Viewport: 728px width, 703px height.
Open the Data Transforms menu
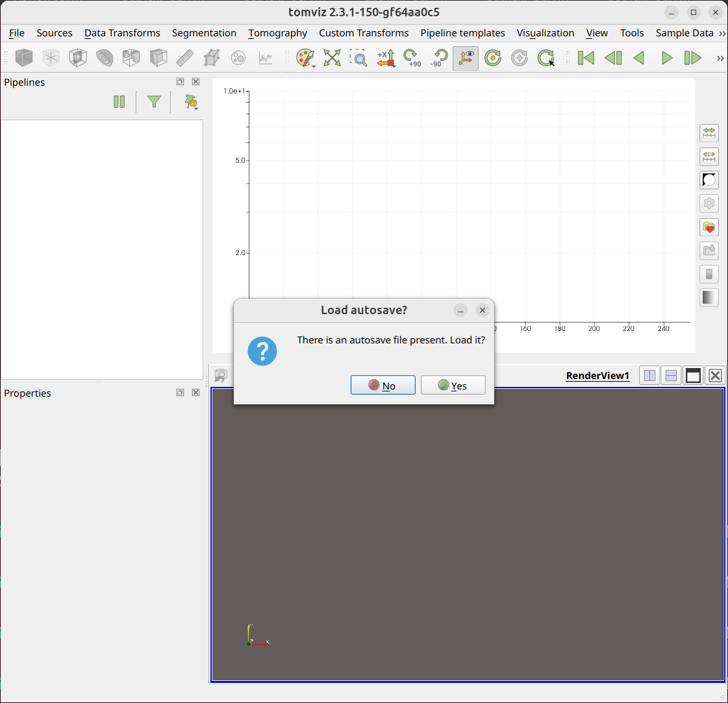pyautogui.click(x=122, y=33)
